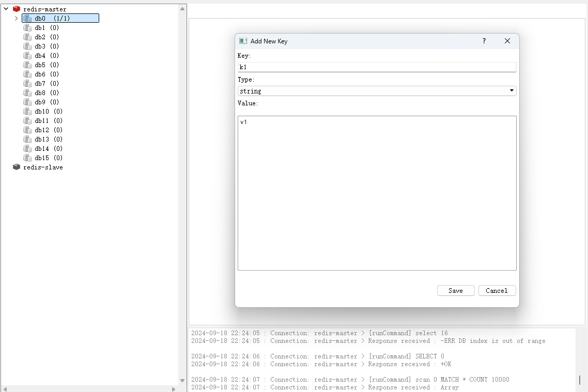Click log line '-ERR DB index is out of range'
Image resolution: width=588 pixels, height=392 pixels.
(368, 341)
